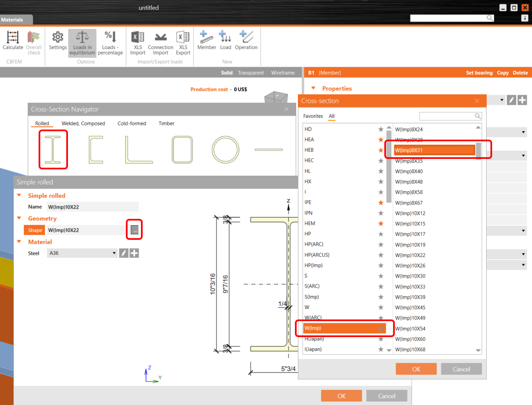Switch to the Favorites tab in Cross-section dialog

point(313,116)
